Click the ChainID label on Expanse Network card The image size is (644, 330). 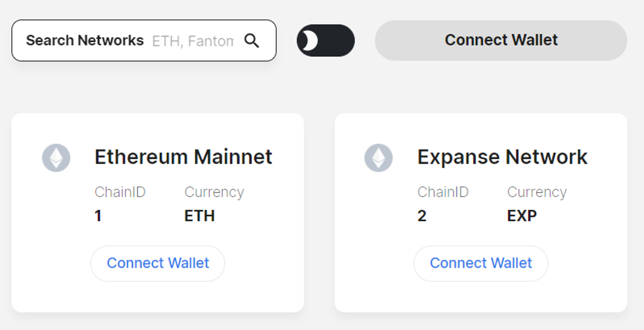click(x=443, y=192)
